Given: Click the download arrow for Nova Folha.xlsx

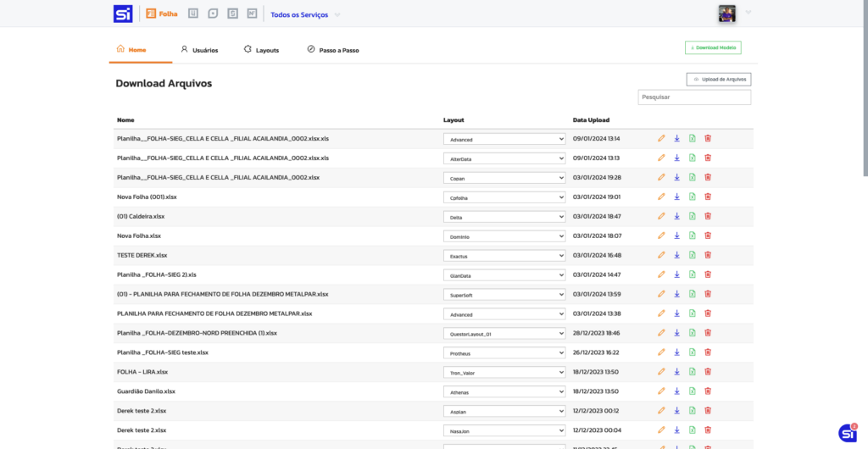Looking at the screenshot, I should 676,236.
